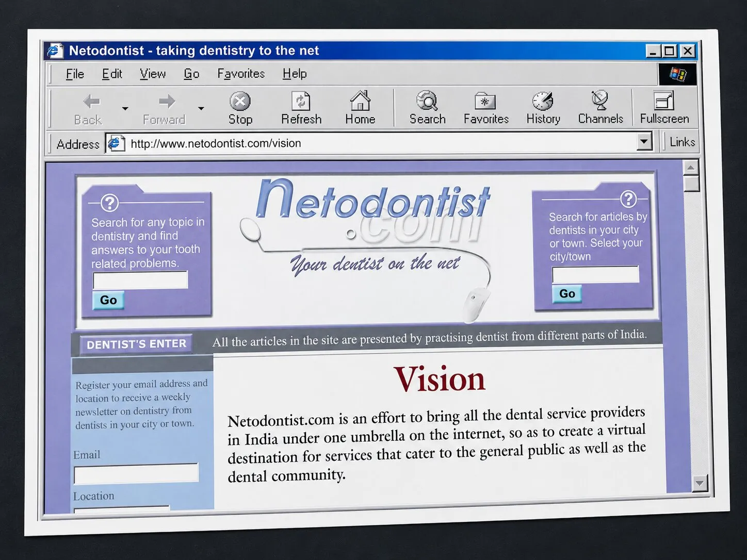Open the Favorites toolbar icon
Image resolution: width=747 pixels, height=560 pixels.
coord(485,101)
